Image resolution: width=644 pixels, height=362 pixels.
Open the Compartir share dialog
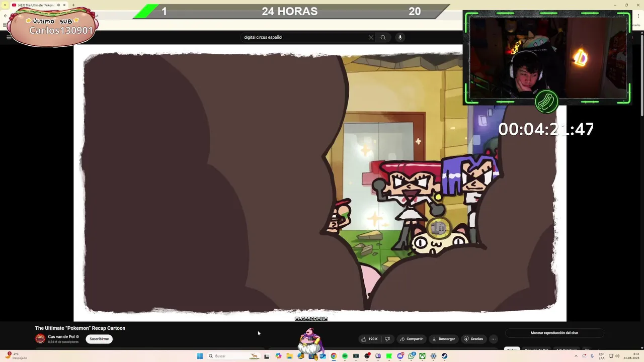coord(411,339)
